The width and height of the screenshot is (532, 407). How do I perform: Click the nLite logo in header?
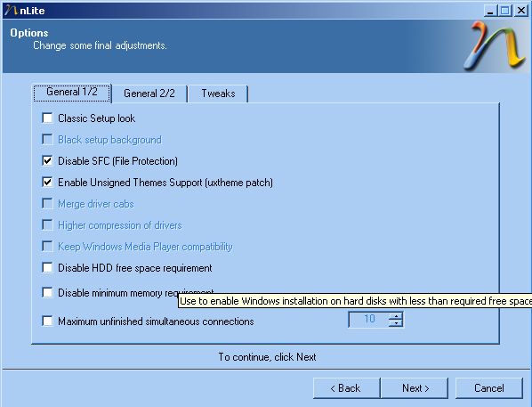click(x=495, y=45)
